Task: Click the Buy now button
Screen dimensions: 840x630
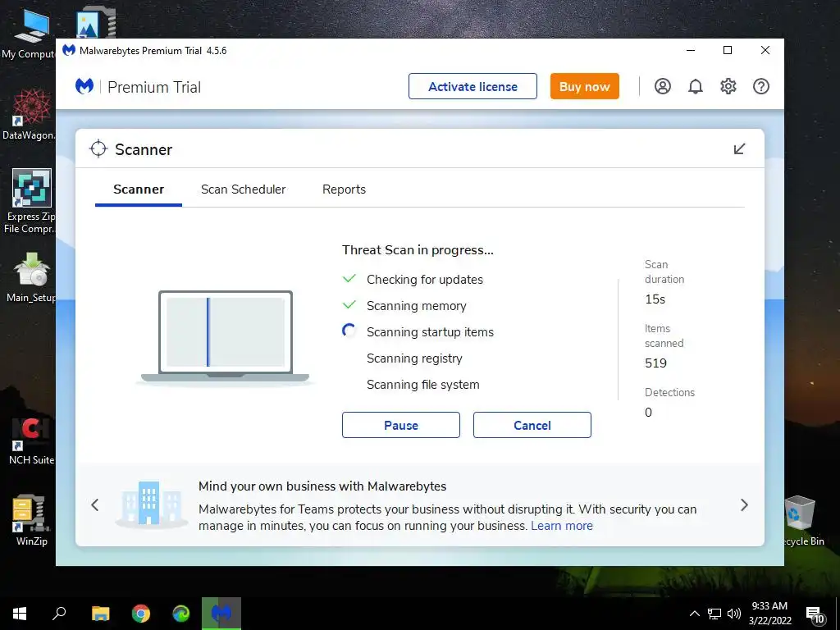Action: 584,86
